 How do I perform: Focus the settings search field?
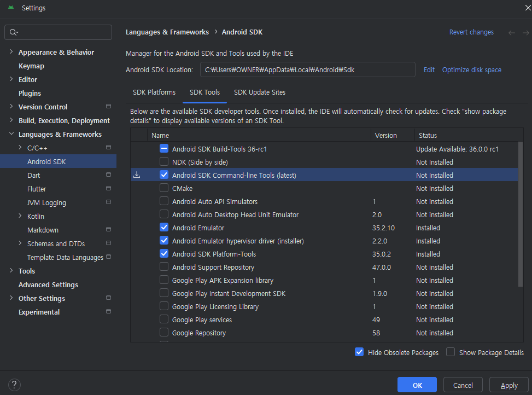point(58,32)
